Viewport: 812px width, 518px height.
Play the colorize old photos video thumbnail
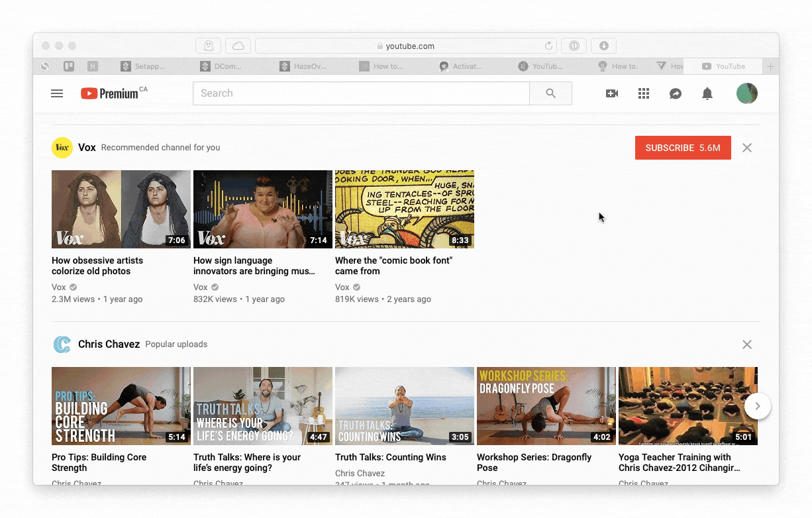(x=121, y=209)
